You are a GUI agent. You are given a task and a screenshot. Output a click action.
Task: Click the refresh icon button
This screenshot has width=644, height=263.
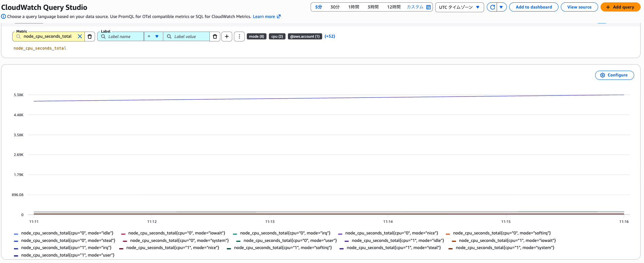click(x=492, y=7)
